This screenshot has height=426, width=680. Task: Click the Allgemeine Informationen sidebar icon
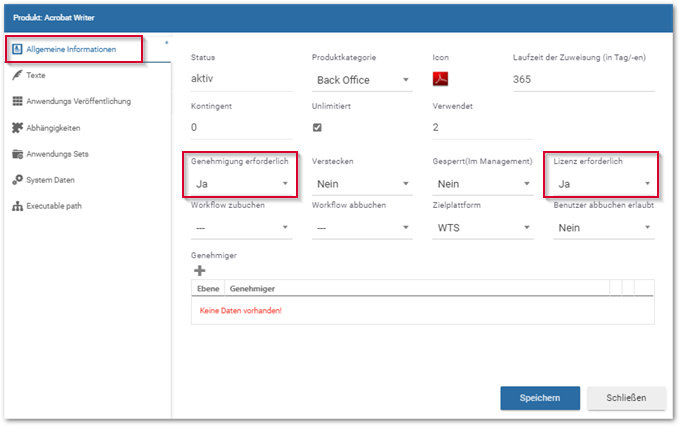click(17, 49)
